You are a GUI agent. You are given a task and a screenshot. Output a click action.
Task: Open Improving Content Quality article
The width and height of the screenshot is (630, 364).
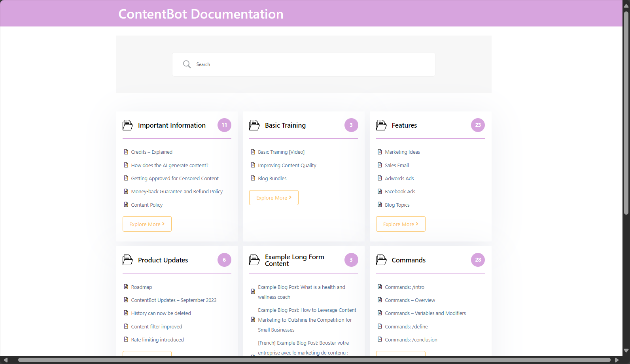[287, 166]
